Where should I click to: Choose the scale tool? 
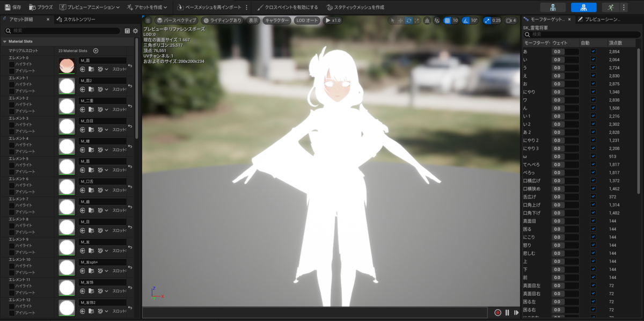(416, 20)
